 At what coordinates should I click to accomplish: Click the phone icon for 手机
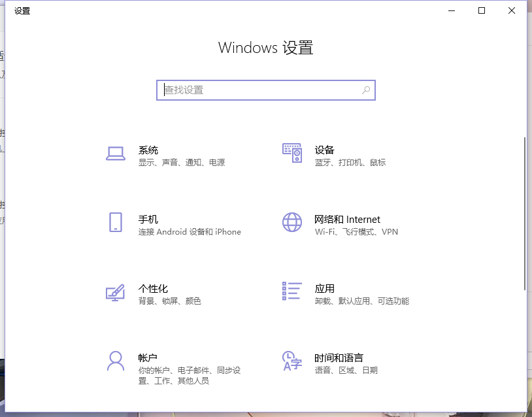coord(115,224)
